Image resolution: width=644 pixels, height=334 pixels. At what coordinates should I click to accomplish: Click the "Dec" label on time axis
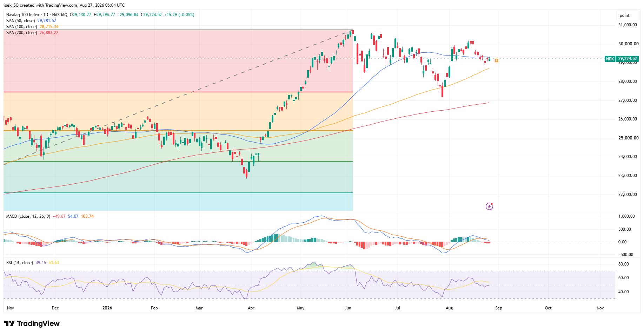[x=55, y=308]
